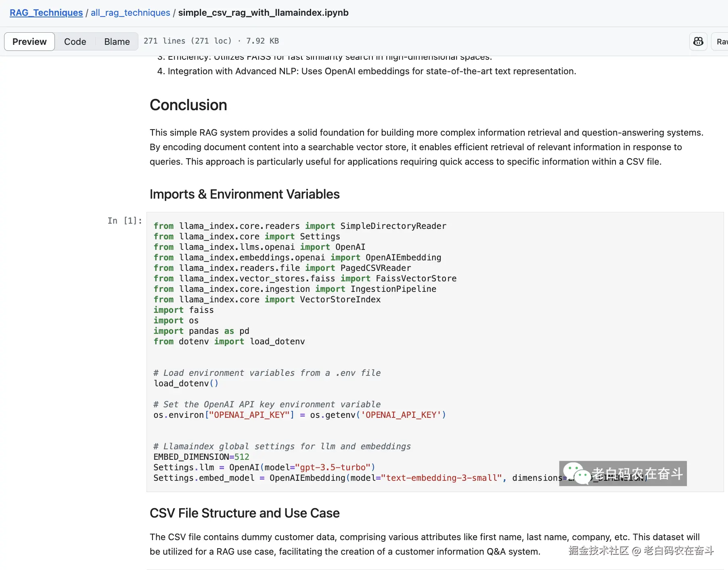The width and height of the screenshot is (728, 570).
Task: Click the gpt-3.5-turbo model string
Action: pyautogui.click(x=333, y=467)
